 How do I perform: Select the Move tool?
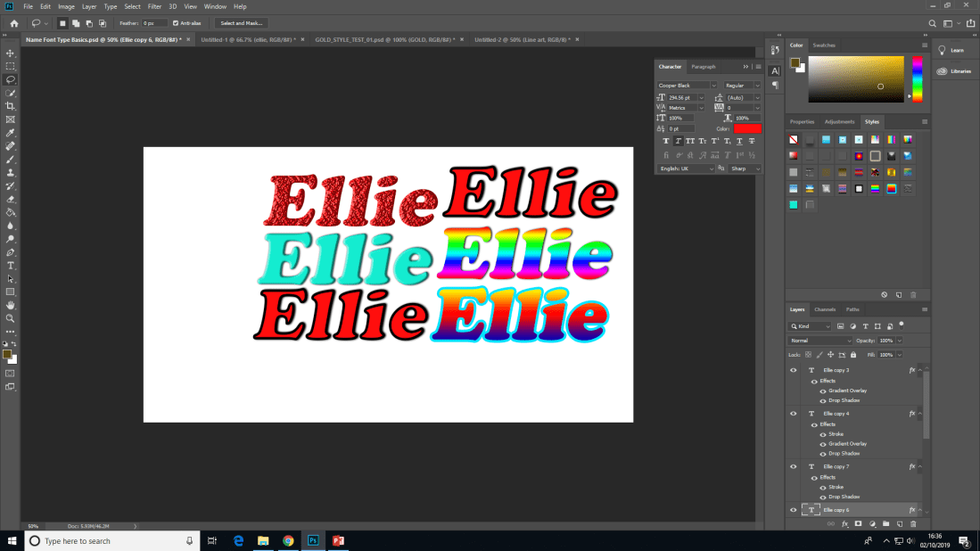(x=11, y=53)
